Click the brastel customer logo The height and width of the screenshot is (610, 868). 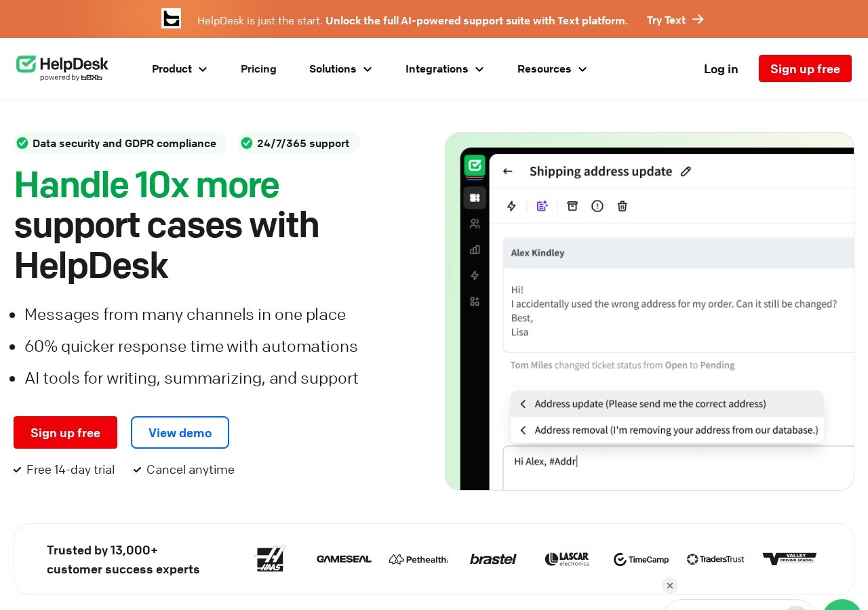(493, 559)
